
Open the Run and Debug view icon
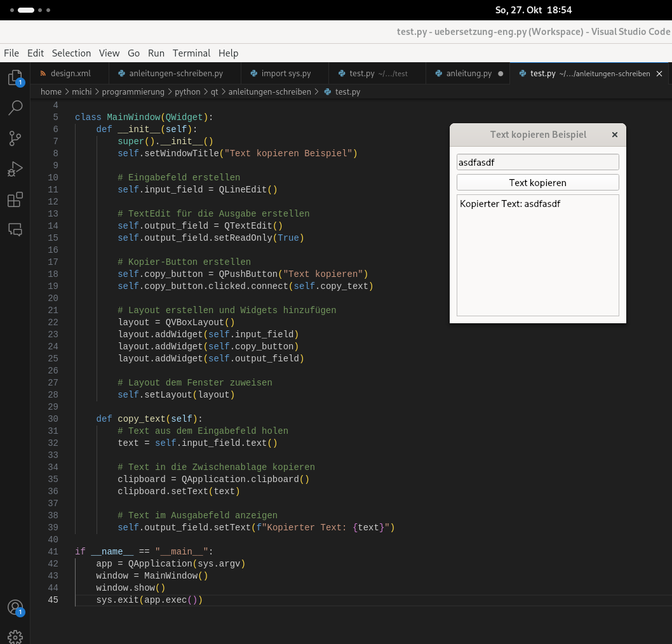[x=15, y=169]
